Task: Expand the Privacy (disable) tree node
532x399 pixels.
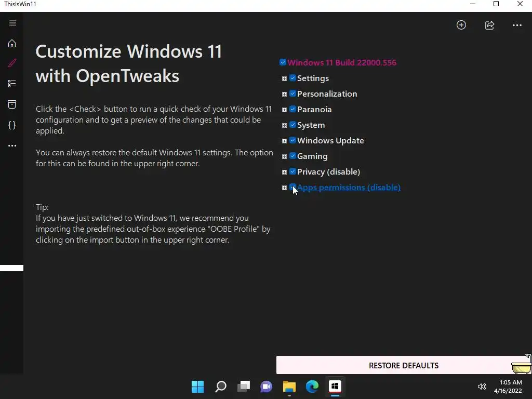Action: point(284,172)
